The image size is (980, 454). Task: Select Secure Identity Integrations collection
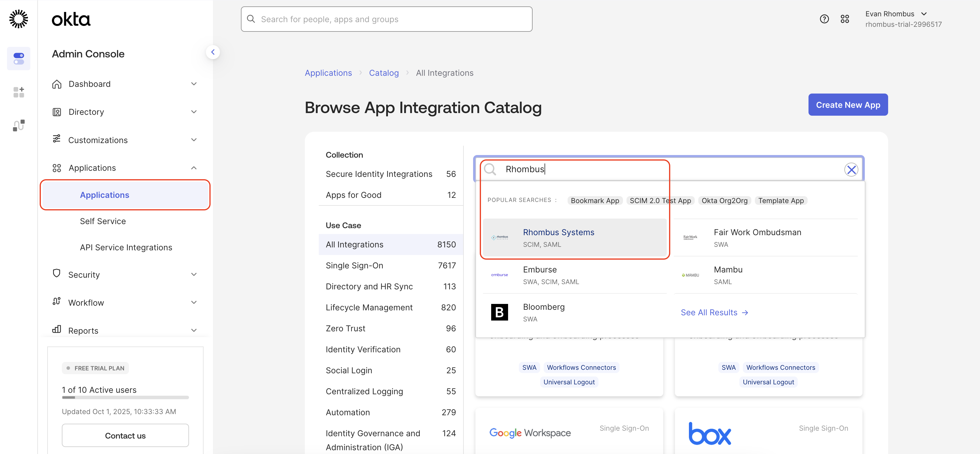click(391, 174)
